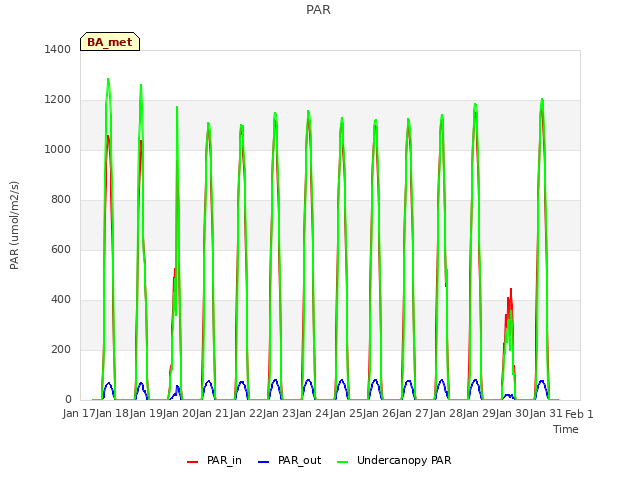The height and width of the screenshot is (480, 640).
Task: Click the Jan 28 x-axis label
Action: tap(446, 414)
